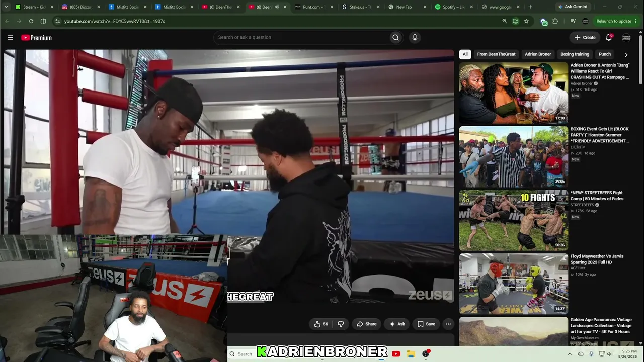Viewport: 644px width, 362px height.
Task: Open the OneDrive cloud tray icon
Action: 581,354
